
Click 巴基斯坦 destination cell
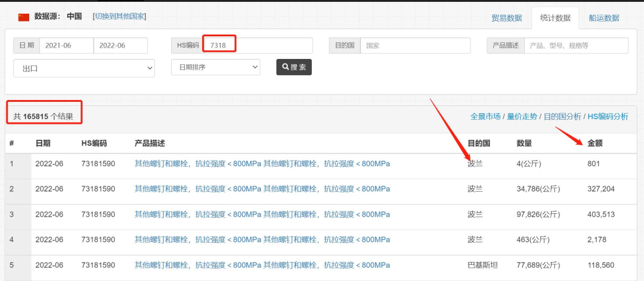click(483, 266)
